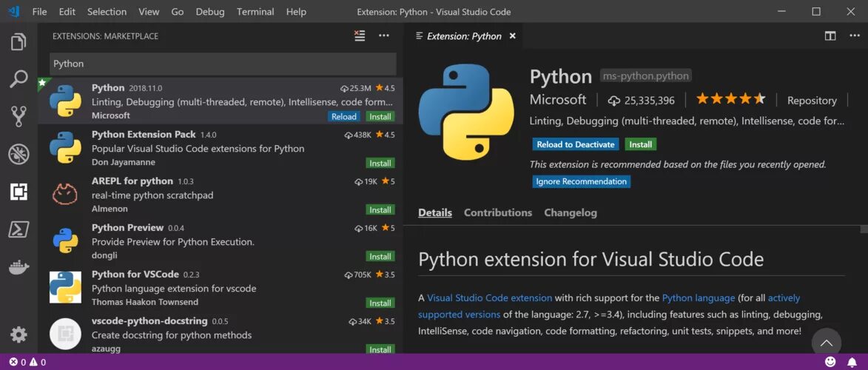
Task: Click the Reload to Deactivate button
Action: tap(576, 144)
